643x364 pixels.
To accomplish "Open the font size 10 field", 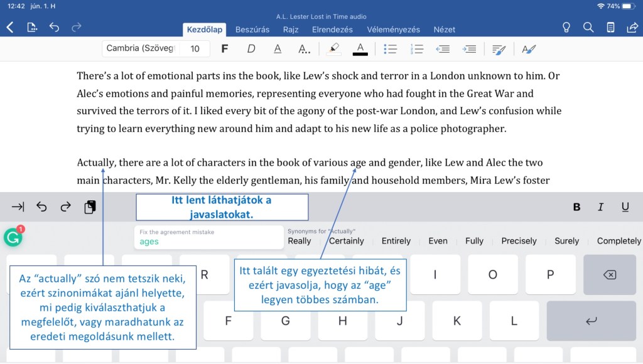I will [x=195, y=49].
